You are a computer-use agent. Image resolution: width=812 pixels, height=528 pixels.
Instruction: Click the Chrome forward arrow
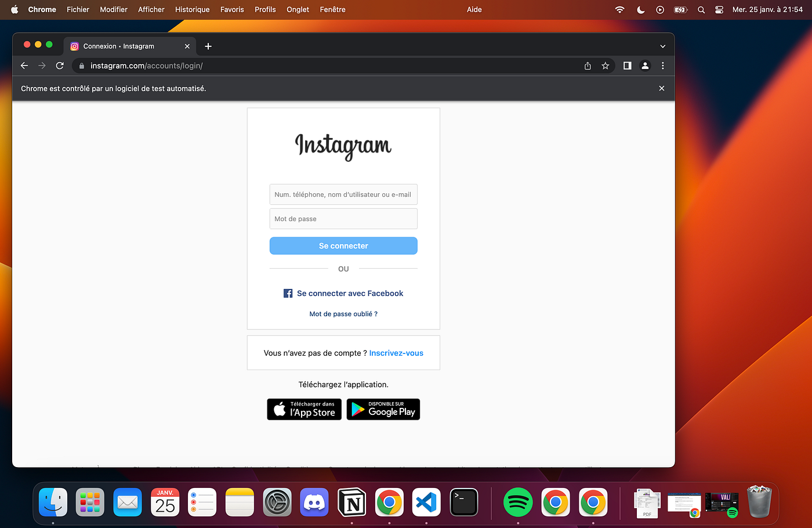[x=42, y=66]
